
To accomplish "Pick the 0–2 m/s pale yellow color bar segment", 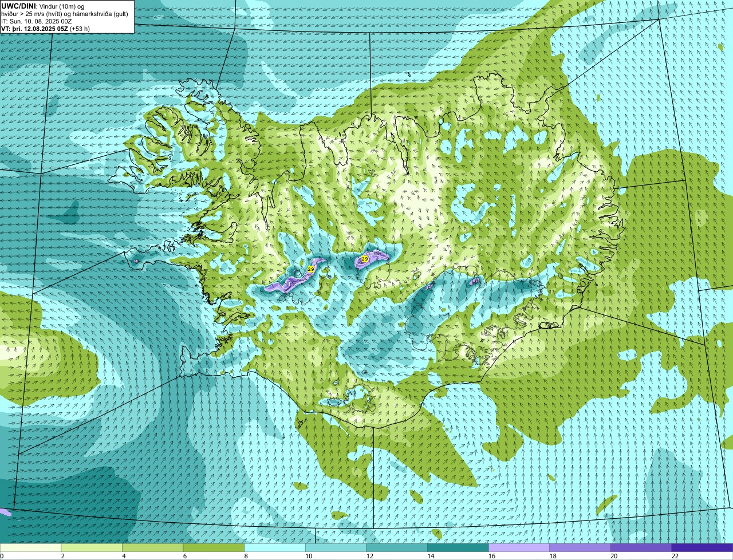I will pos(30,547).
